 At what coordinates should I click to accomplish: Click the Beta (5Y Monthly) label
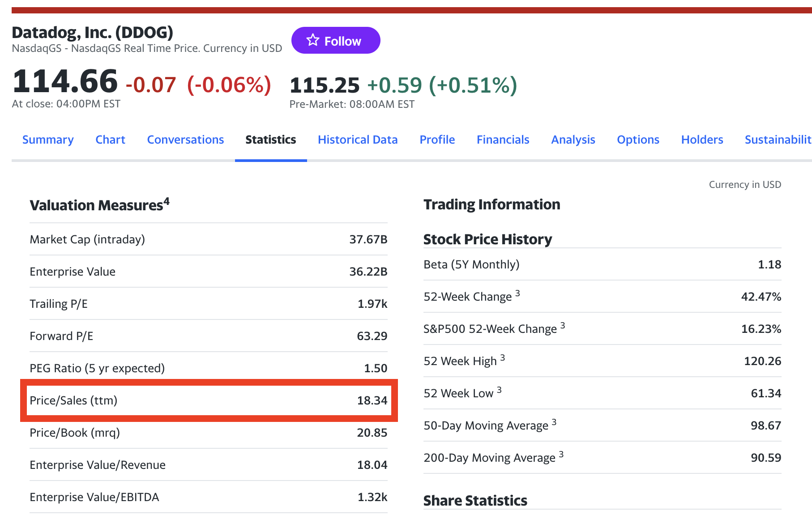tap(471, 264)
